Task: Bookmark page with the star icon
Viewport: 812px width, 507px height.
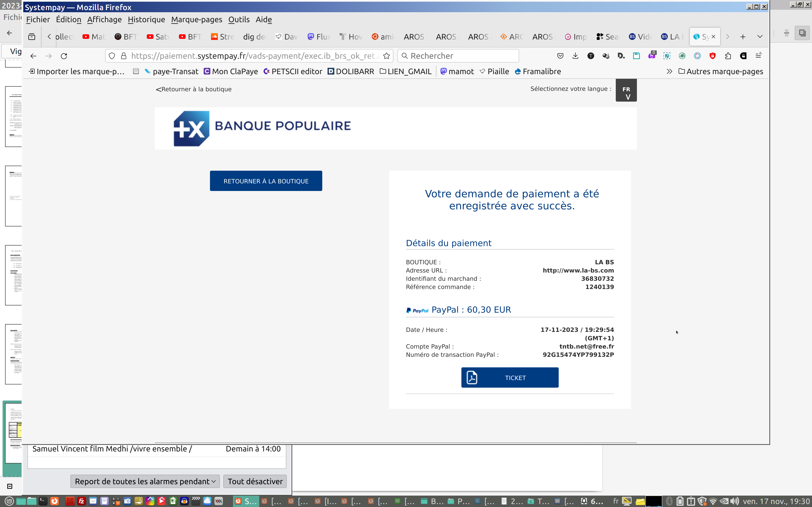Action: 387,56
